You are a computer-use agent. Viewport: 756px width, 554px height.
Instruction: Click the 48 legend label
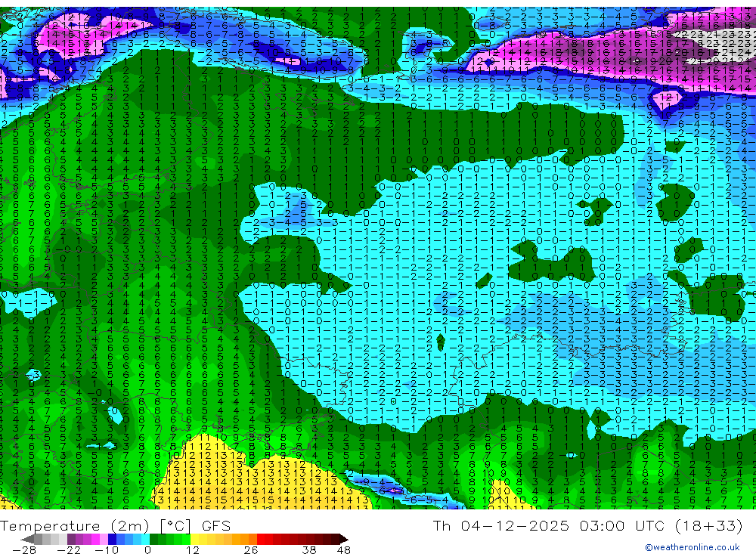[344, 549]
